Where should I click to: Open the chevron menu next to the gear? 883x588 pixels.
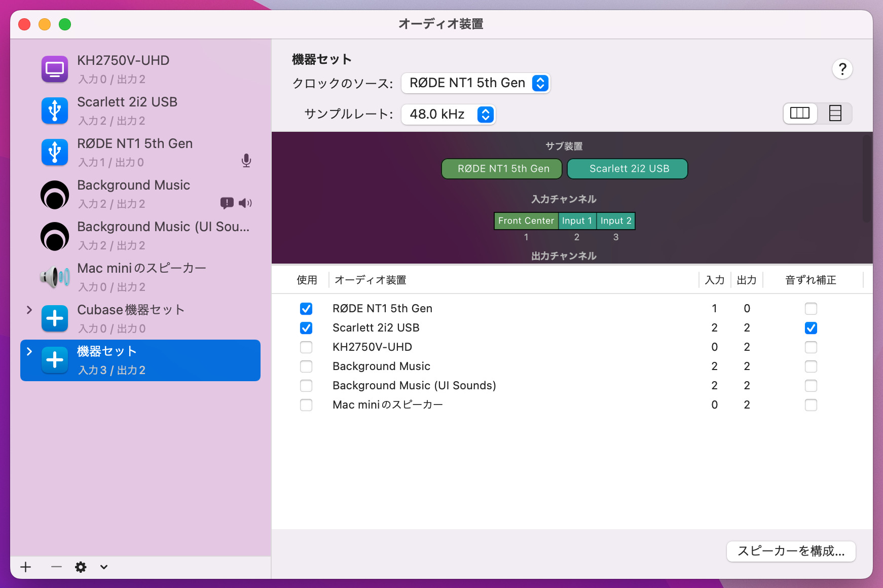(104, 567)
